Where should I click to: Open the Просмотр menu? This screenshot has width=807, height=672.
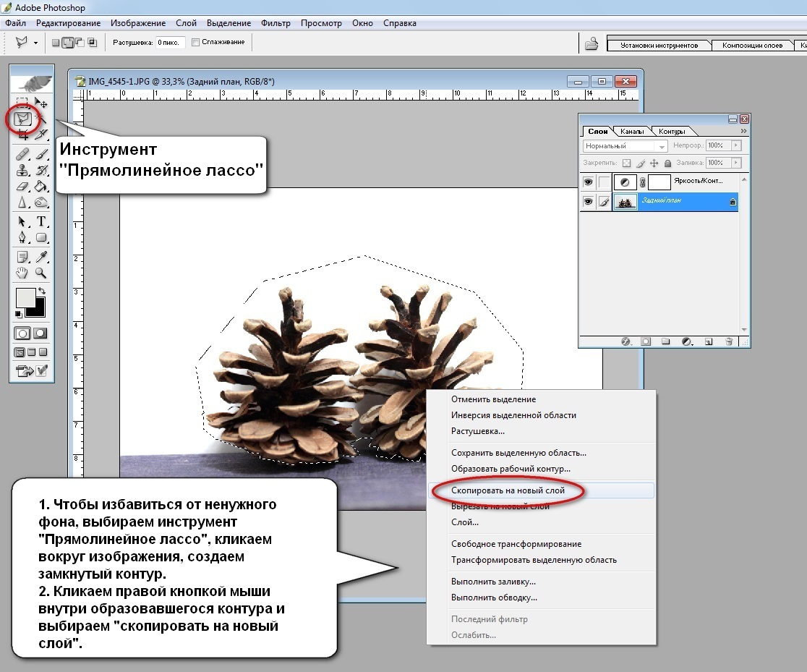pyautogui.click(x=321, y=23)
